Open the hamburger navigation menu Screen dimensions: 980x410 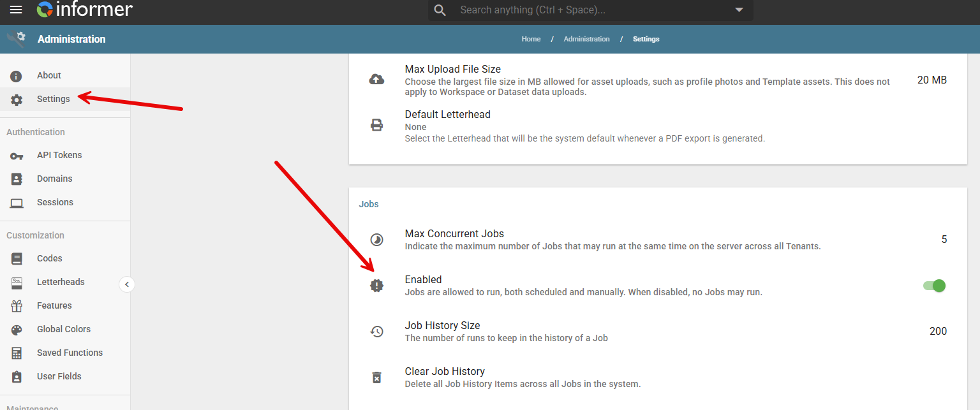[x=16, y=10]
